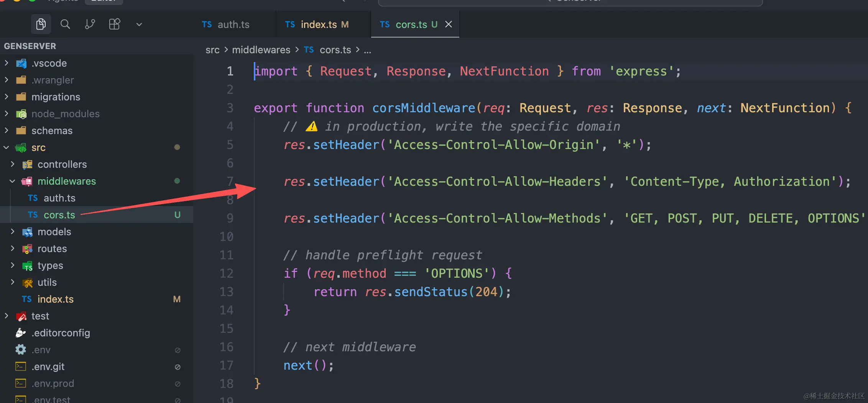Screen dimensions: 868x403
Task: Open the Source Control icon
Action: pos(90,25)
